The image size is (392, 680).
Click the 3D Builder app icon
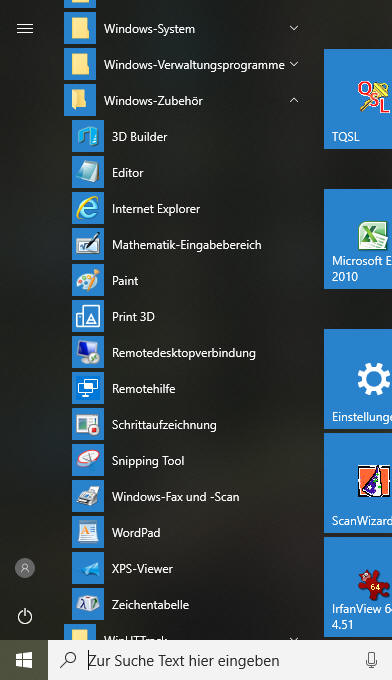(x=88, y=137)
